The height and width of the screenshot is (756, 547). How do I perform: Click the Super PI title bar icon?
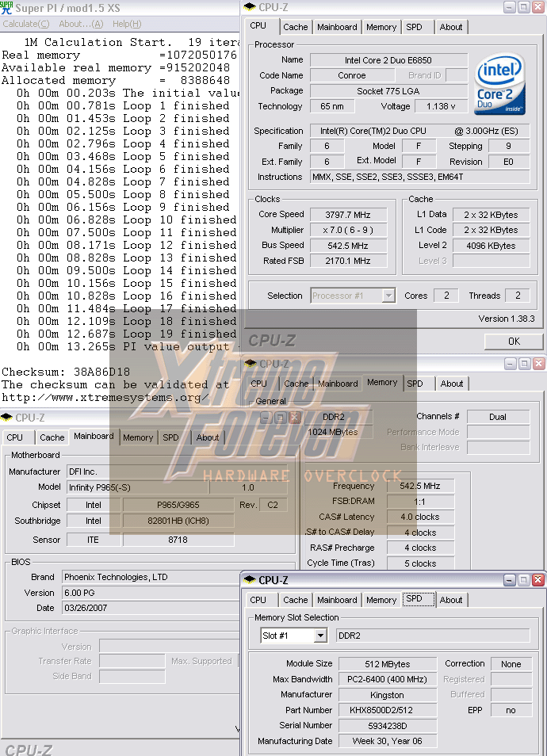6,7
